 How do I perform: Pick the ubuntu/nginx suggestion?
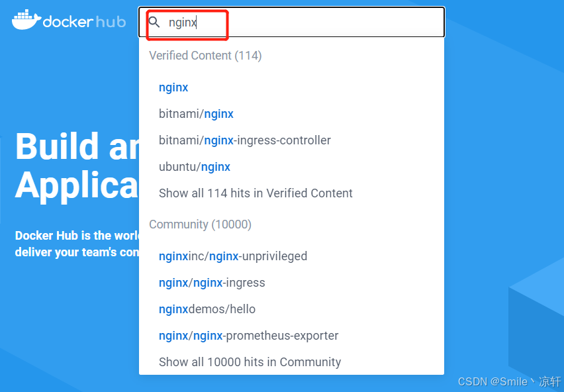[x=194, y=167]
